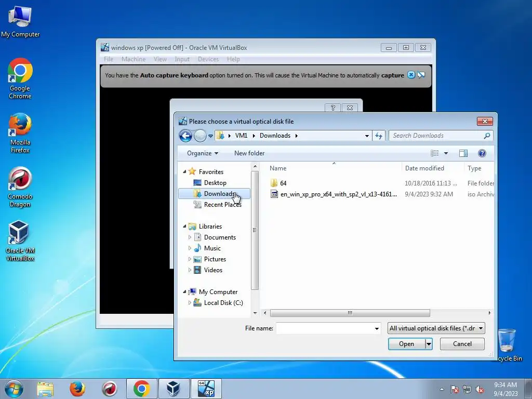Screen dimensions: 532x399
Task: Open the file type filter dropdown
Action: pyautogui.click(x=436, y=328)
